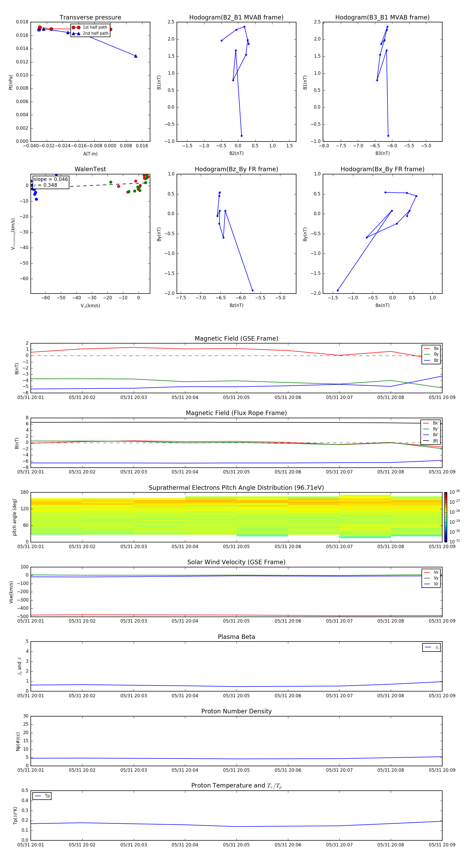Viewport: 473px width, 868px height.
Task: Click the 05/31 20:01 tick under GSE magnetic field
Action: [31, 398]
